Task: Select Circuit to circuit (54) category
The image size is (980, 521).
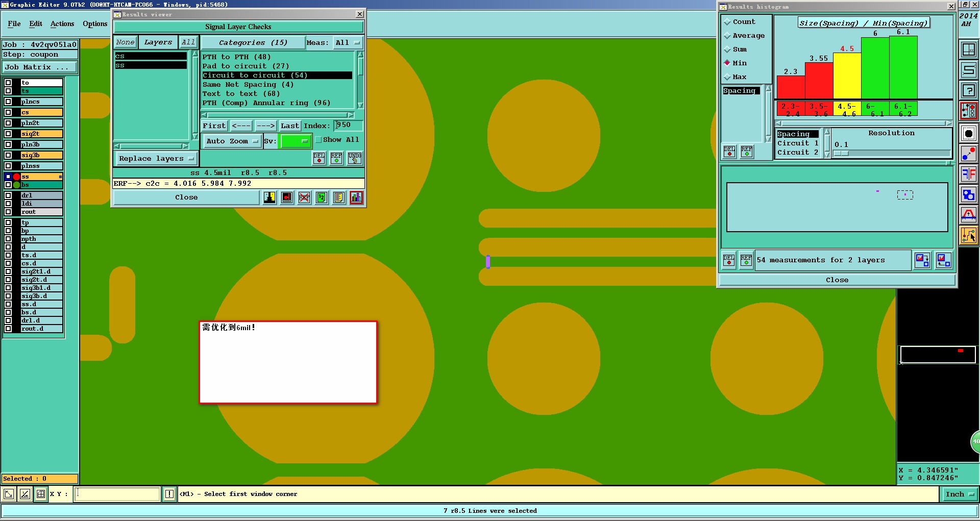Action: 277,76
